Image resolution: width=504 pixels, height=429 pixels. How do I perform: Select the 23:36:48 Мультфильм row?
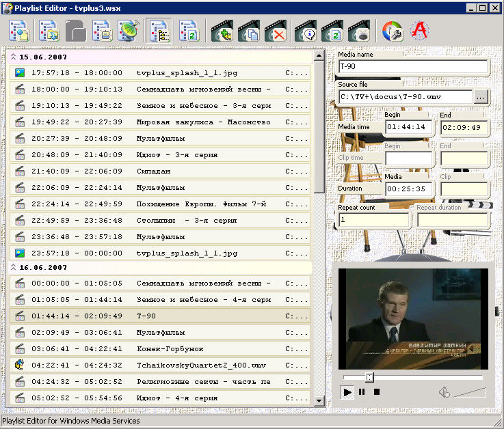pyautogui.click(x=160, y=236)
